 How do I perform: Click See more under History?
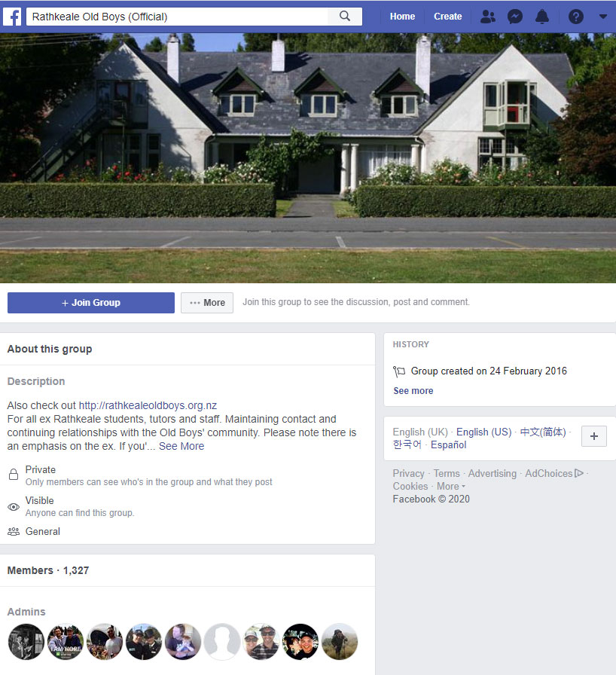pos(413,390)
